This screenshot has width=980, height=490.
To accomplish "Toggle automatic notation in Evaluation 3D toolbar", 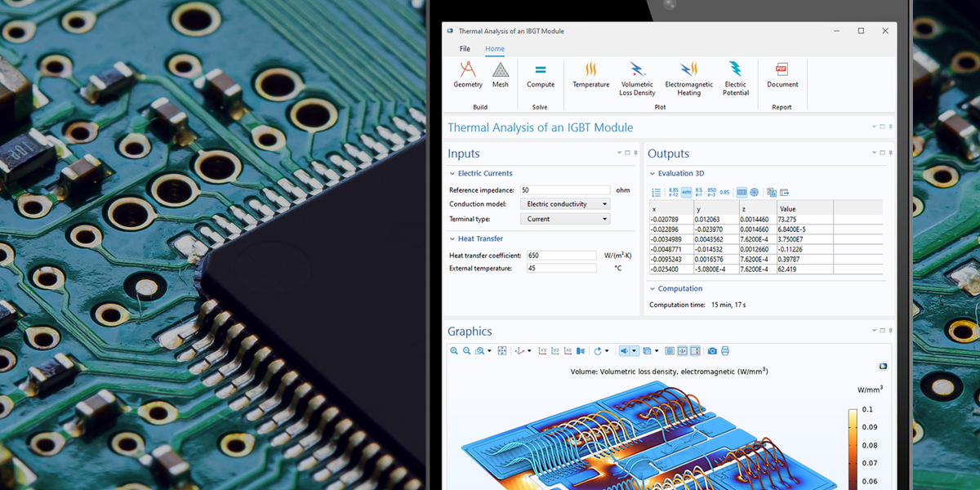I will point(686,193).
